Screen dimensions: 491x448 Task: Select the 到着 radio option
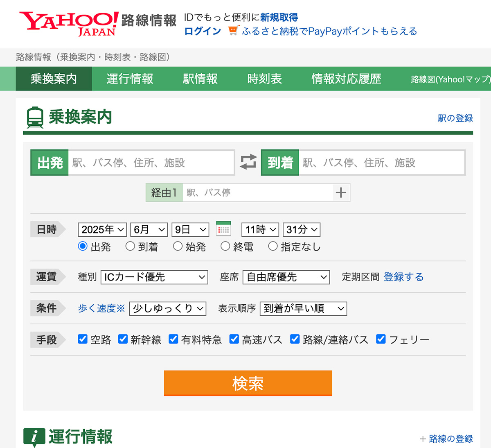[x=130, y=246]
